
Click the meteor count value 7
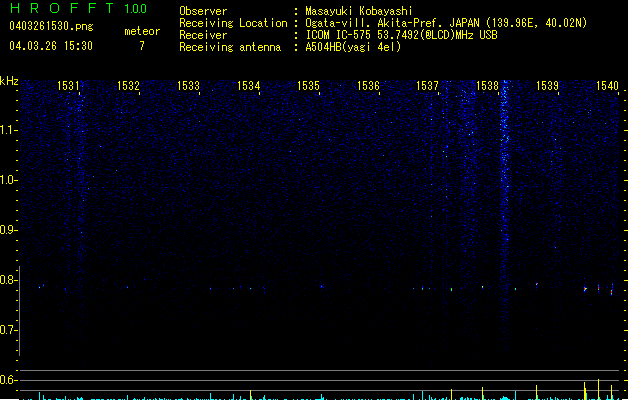point(142,46)
